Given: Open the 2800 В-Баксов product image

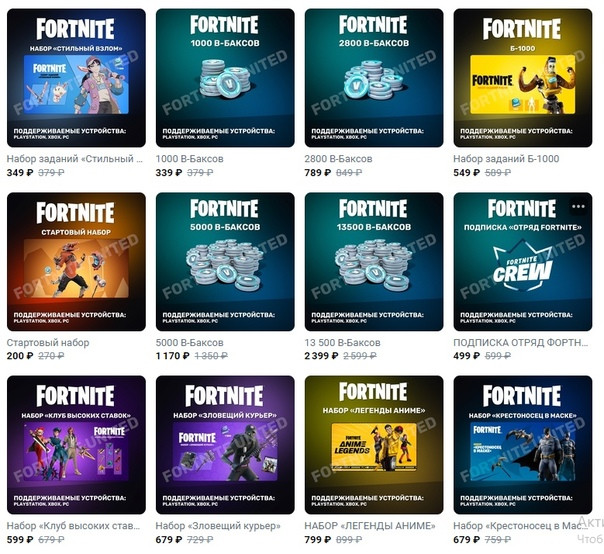Looking at the screenshot, I should [x=374, y=78].
